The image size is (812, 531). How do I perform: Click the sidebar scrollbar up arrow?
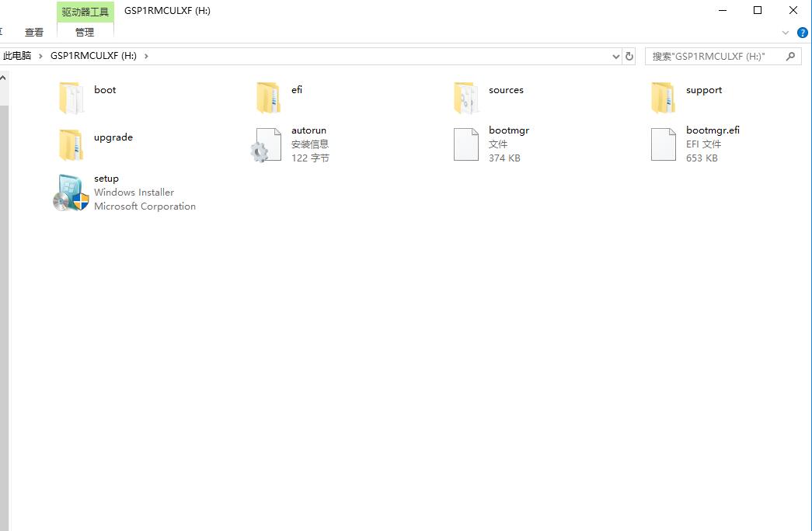(x=3, y=76)
